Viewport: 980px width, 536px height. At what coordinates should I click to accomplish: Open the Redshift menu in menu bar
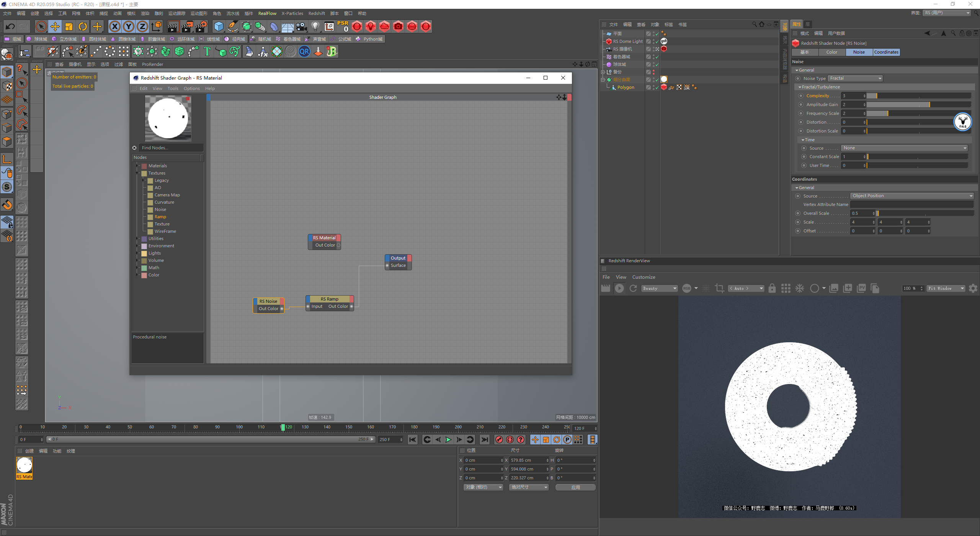coord(317,13)
